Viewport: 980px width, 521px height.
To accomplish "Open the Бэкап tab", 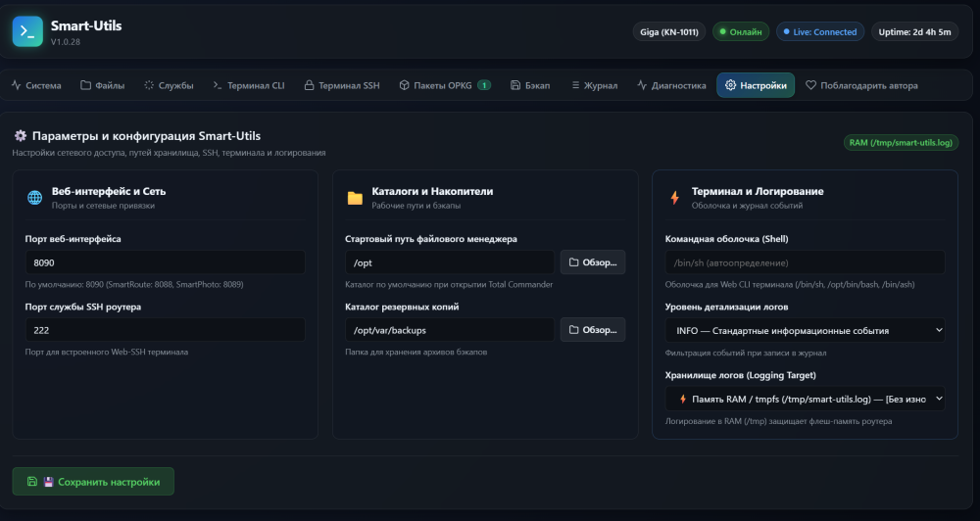I will (530, 85).
